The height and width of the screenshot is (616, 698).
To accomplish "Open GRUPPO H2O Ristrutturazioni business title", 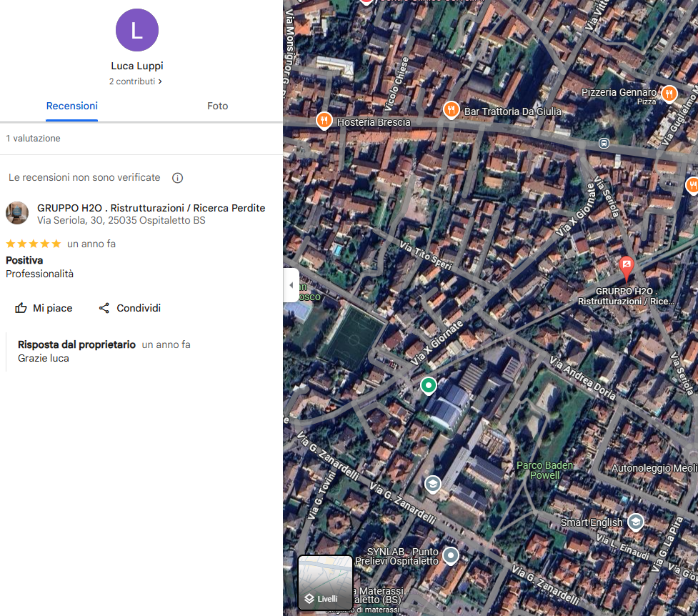I will (x=151, y=208).
